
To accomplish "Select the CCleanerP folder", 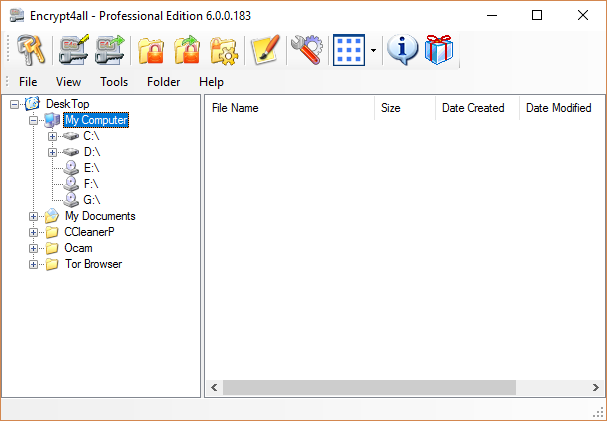I will coord(89,232).
